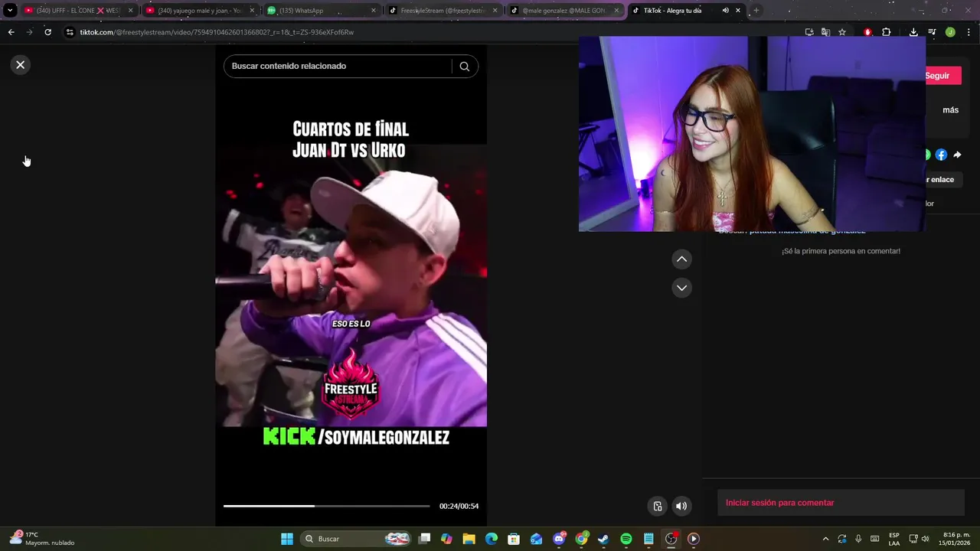Open more share options arrow icon

click(x=957, y=155)
